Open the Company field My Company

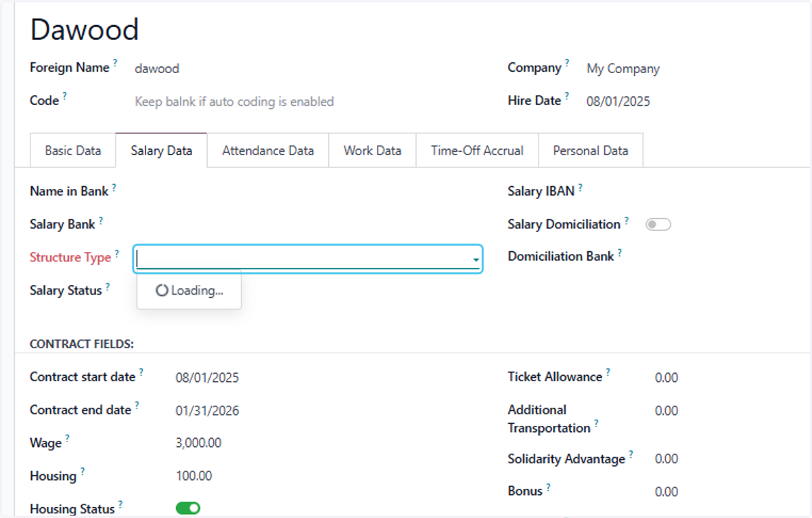click(623, 68)
